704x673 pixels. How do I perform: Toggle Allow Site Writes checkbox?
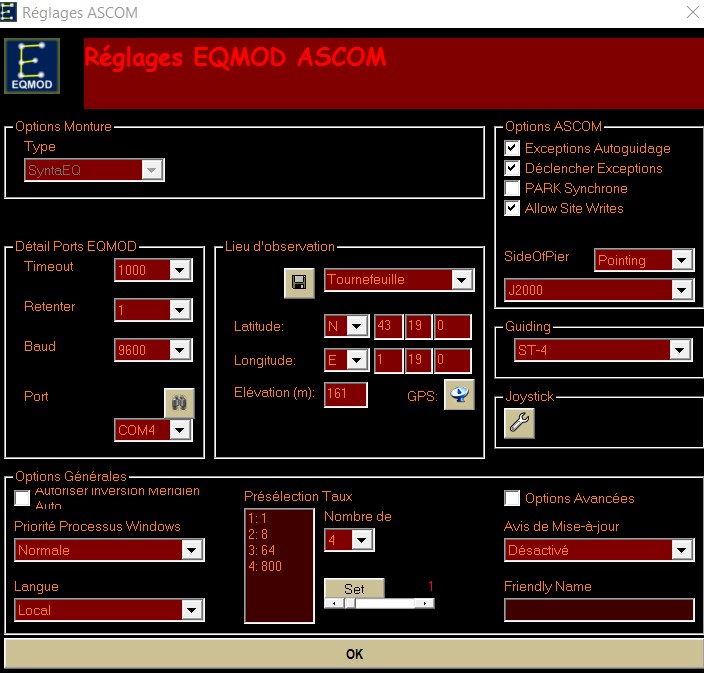point(512,208)
